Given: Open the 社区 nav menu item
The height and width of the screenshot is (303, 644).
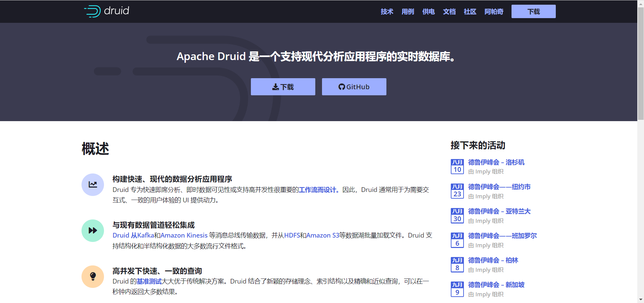Looking at the screenshot, I should (470, 12).
